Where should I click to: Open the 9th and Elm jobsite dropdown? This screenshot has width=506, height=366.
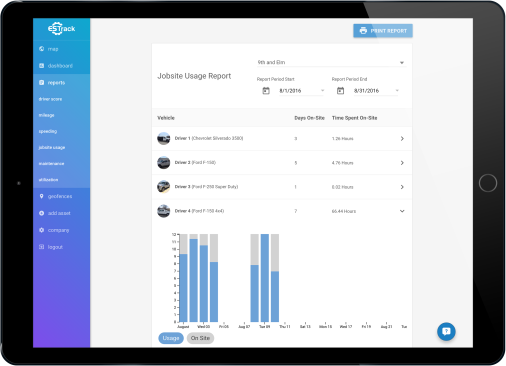pyautogui.click(x=332, y=62)
